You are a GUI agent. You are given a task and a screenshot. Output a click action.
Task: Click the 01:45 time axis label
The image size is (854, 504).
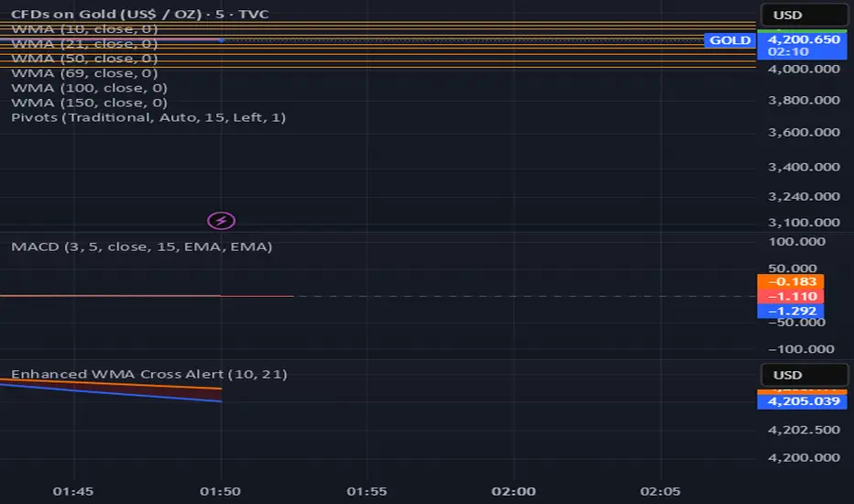[73, 491]
